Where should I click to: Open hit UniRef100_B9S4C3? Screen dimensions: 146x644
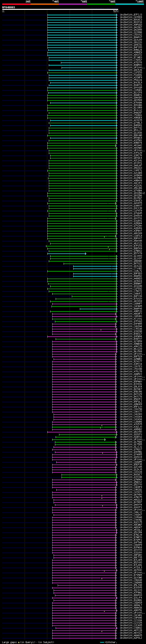click(131, 20)
